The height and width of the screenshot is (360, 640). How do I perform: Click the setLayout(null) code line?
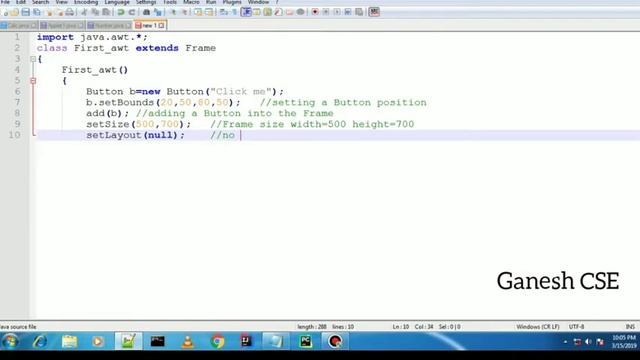coord(135,135)
